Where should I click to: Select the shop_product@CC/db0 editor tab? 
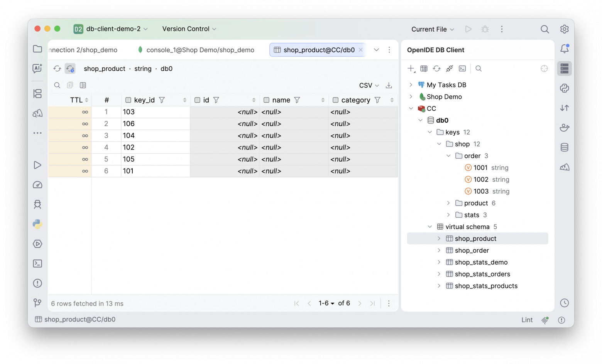pos(318,50)
